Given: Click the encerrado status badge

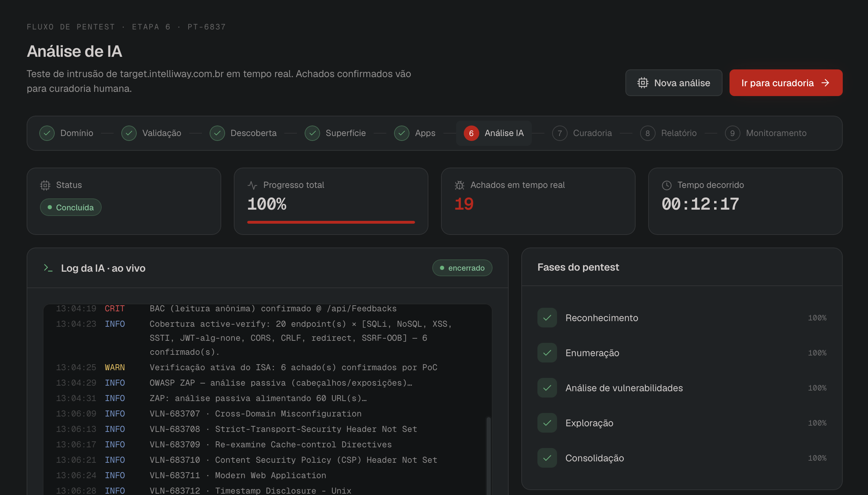Looking at the screenshot, I should click(x=462, y=268).
